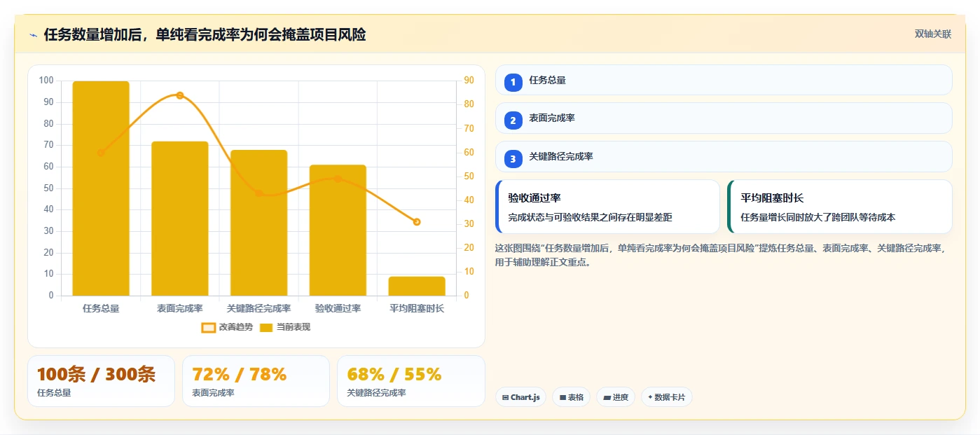Click the x-axis label 任务总量
This screenshot has width=980, height=435.
(x=101, y=308)
